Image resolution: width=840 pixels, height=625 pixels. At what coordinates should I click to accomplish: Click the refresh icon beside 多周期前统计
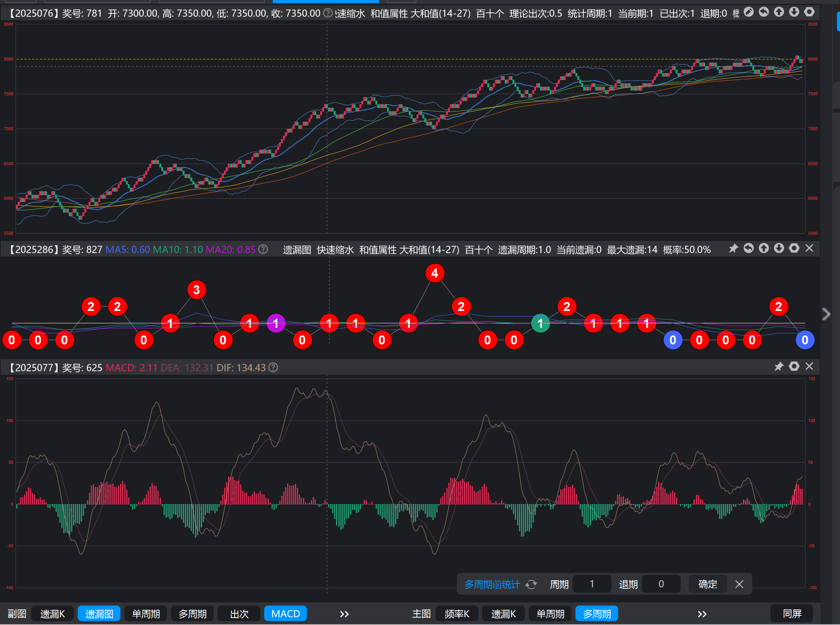tap(531, 584)
